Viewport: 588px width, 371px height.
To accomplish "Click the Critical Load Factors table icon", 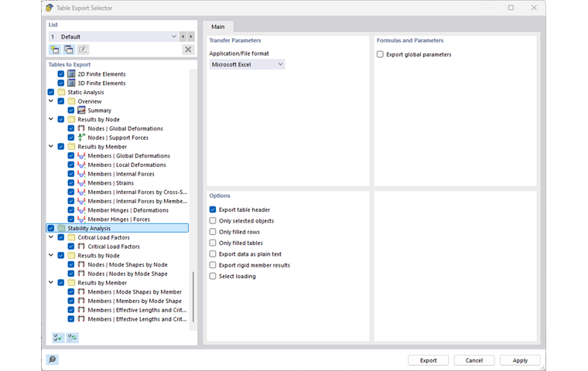I will (x=81, y=247).
